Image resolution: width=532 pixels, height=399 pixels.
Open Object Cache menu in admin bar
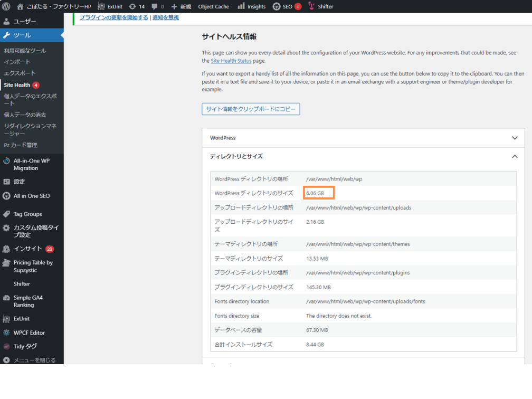pos(213,6)
